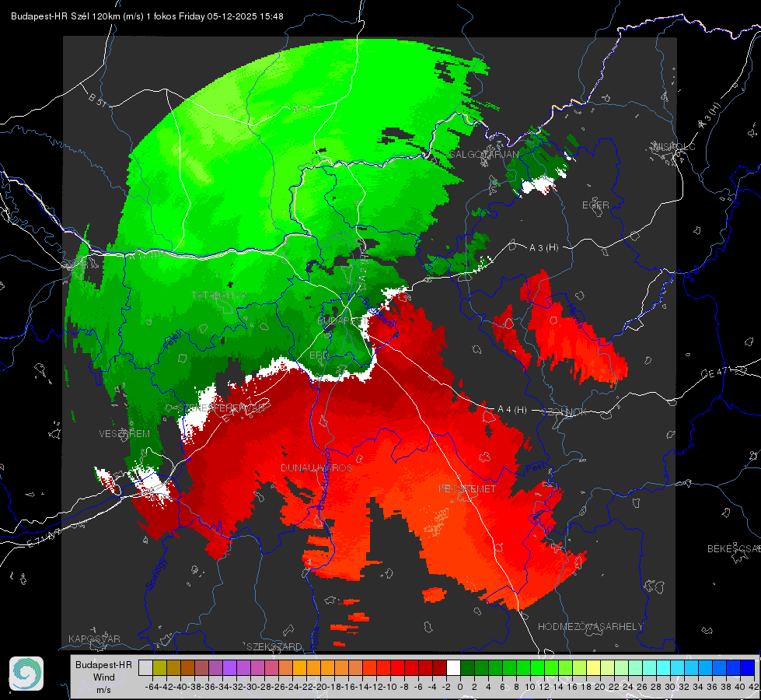Click the swirl logo icon beside the legend
Image resolution: width=761 pixels, height=700 pixels.
coord(26,674)
